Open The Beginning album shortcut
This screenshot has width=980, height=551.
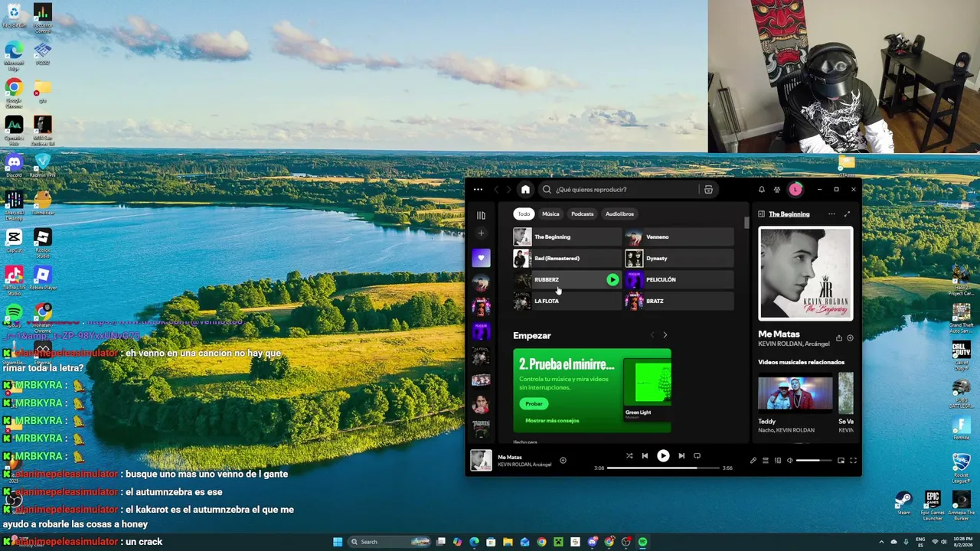coord(567,237)
